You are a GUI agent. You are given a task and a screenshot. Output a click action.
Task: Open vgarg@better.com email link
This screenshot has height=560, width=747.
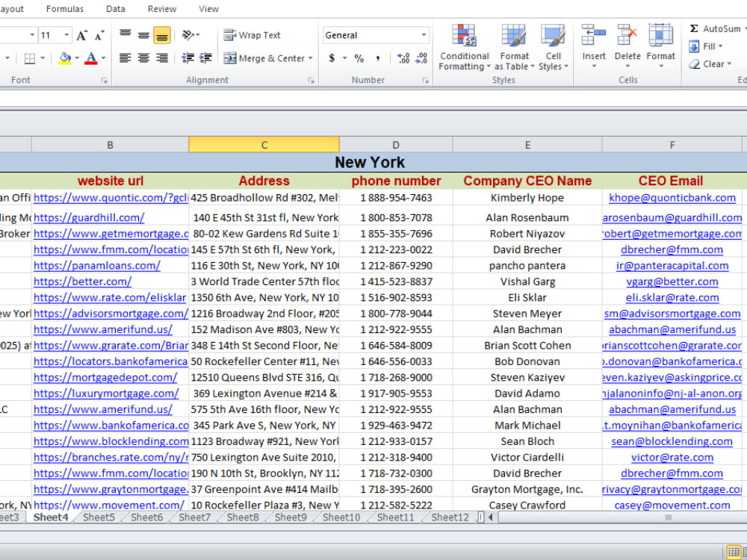tap(672, 281)
